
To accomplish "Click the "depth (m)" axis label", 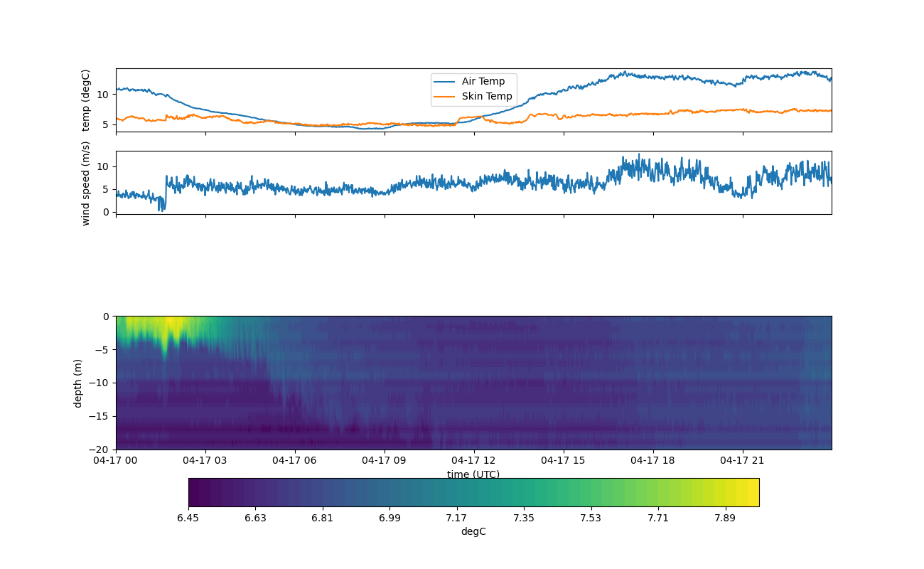I will [78, 383].
